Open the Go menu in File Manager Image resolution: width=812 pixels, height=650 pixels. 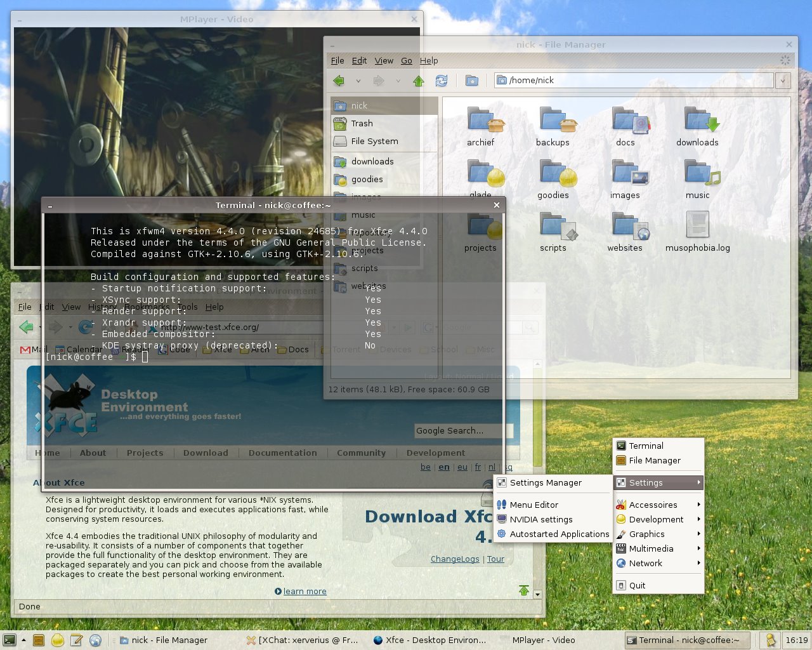(406, 60)
